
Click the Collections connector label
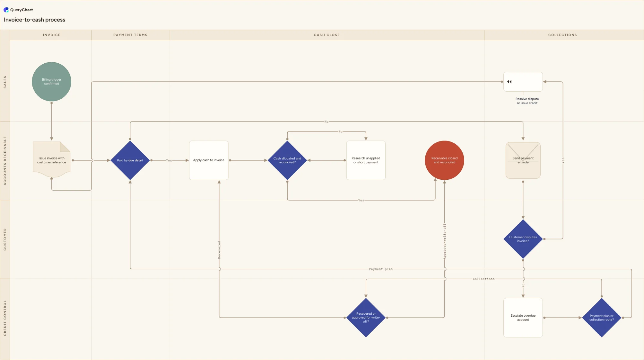point(483,279)
